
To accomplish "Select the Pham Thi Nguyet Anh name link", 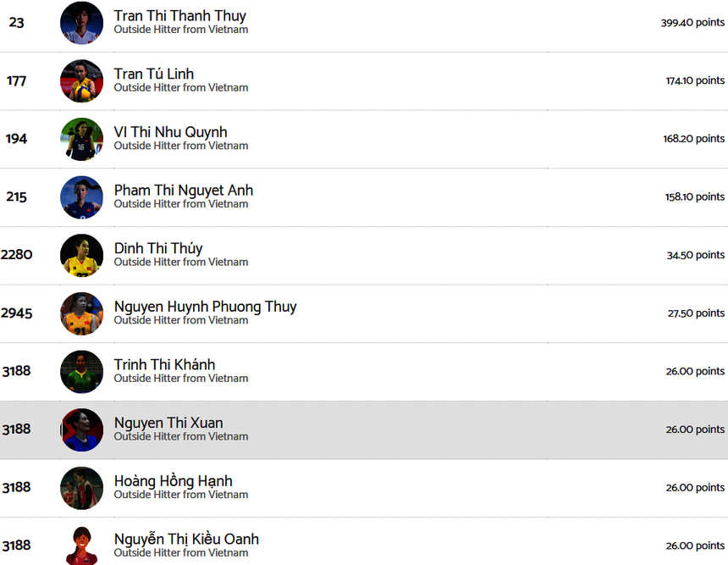I will click(184, 191).
